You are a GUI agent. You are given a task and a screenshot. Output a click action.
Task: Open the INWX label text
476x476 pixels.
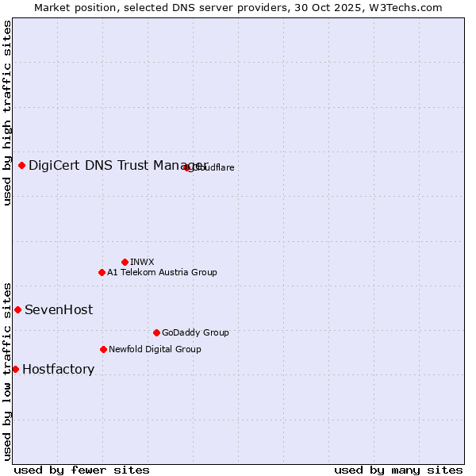click(142, 262)
